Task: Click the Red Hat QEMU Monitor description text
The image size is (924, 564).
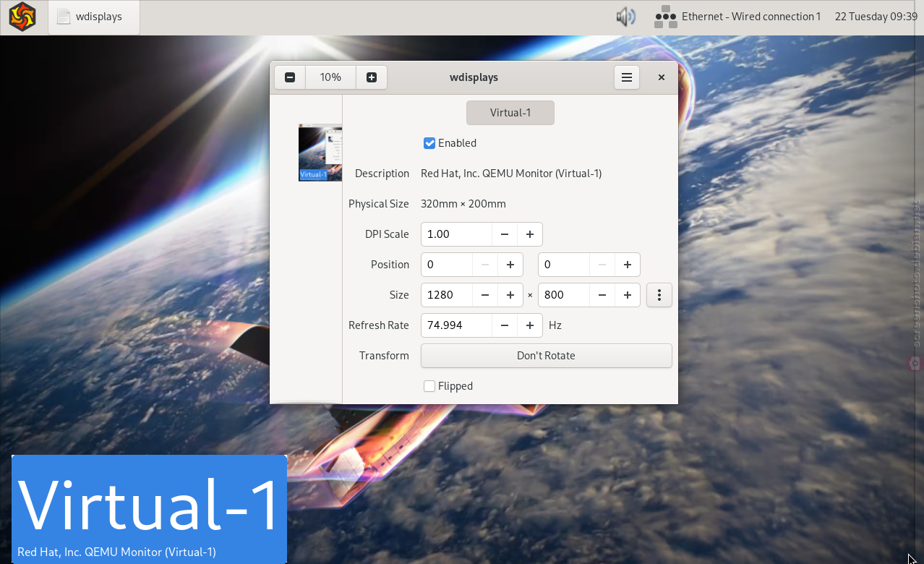Action: (511, 174)
